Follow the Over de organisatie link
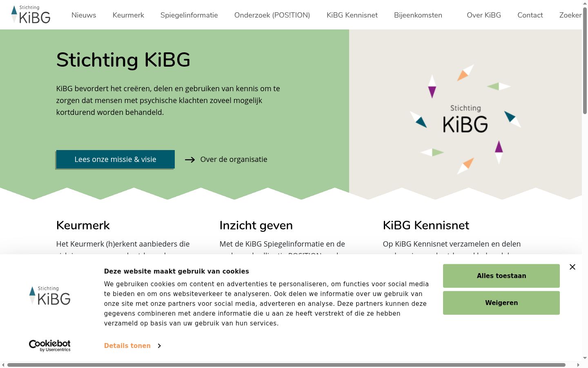 [234, 159]
